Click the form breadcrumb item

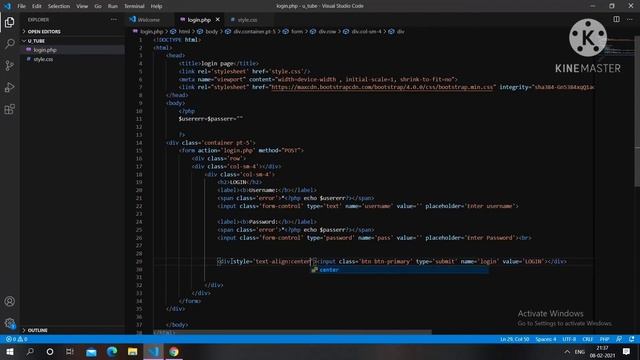[297, 31]
